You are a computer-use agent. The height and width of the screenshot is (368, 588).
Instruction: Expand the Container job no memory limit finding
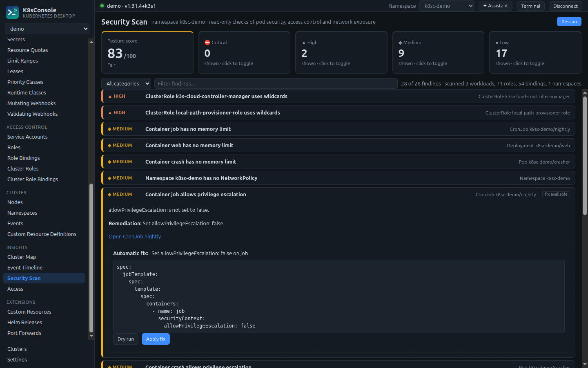tap(338, 129)
